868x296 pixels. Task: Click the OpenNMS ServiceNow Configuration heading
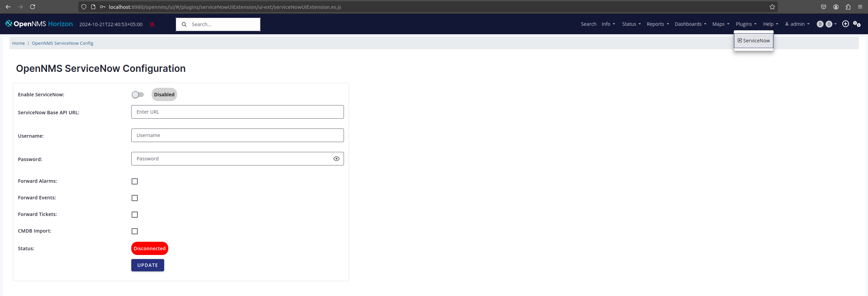click(101, 68)
